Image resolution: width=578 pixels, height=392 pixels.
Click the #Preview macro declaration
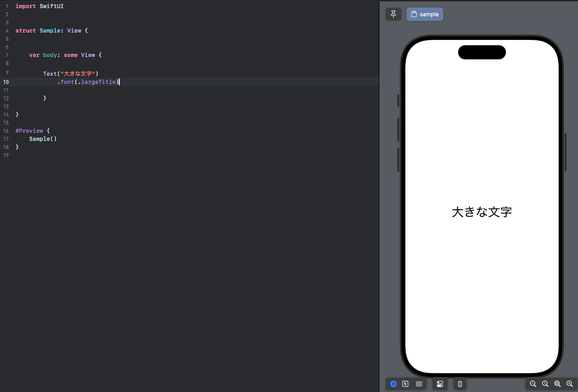click(x=30, y=131)
